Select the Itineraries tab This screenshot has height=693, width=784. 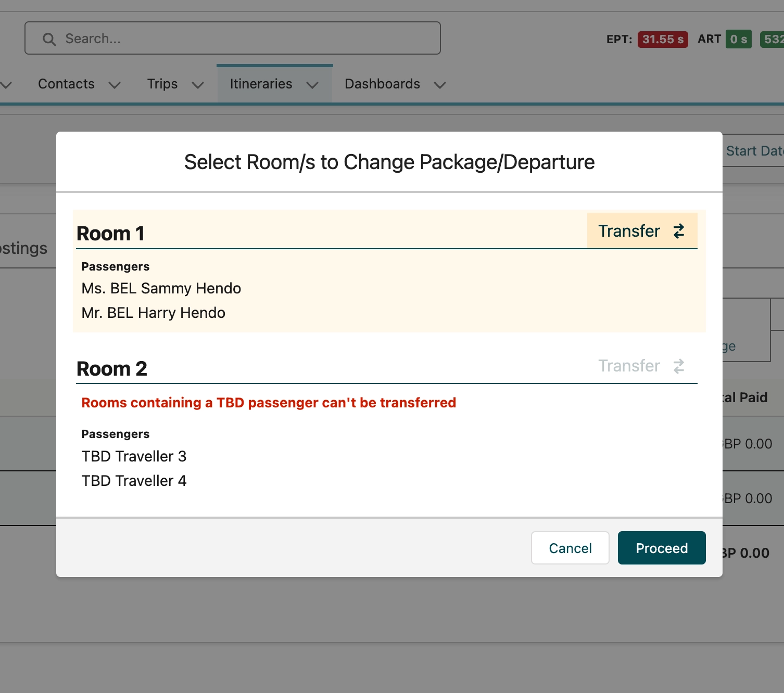point(261,84)
